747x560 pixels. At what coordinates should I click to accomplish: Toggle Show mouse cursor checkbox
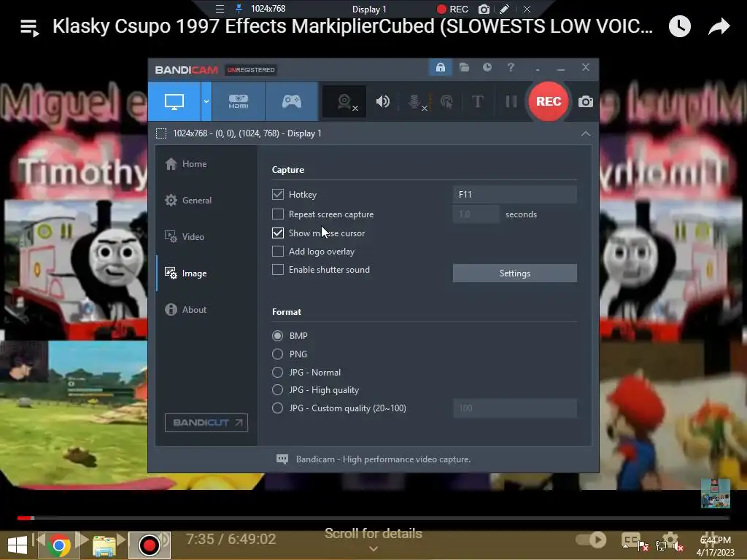pos(278,233)
